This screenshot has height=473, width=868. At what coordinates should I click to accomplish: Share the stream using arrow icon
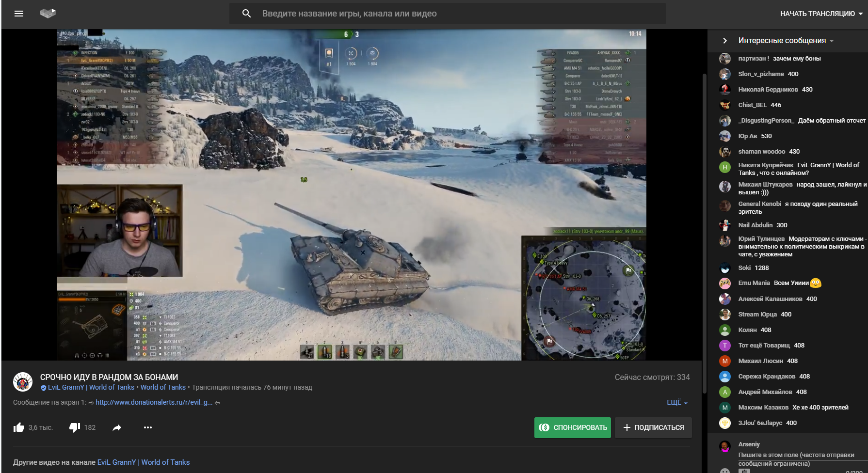tap(117, 427)
